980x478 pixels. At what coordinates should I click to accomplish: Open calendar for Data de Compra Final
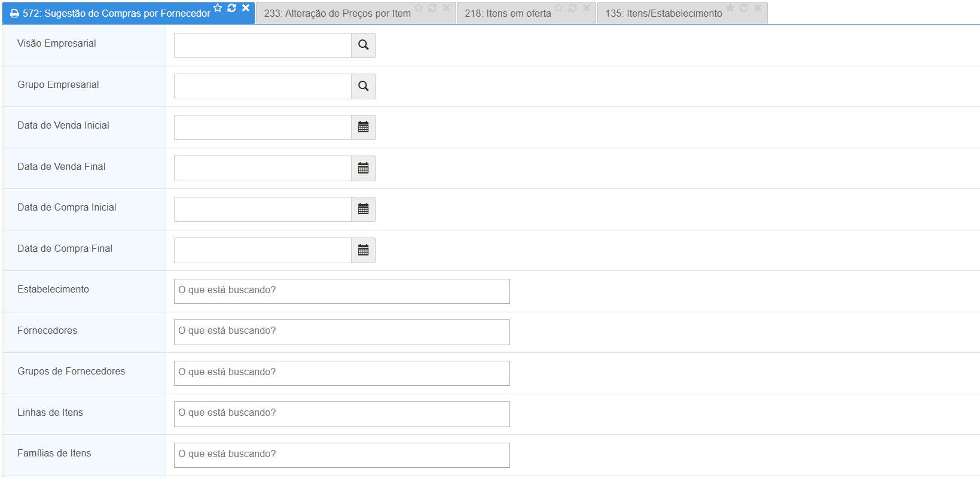(364, 251)
